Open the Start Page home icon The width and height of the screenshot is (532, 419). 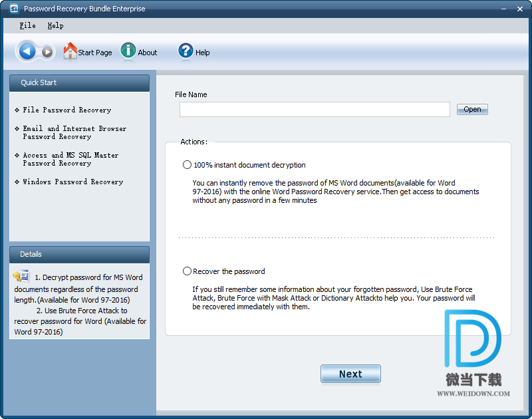coord(70,51)
